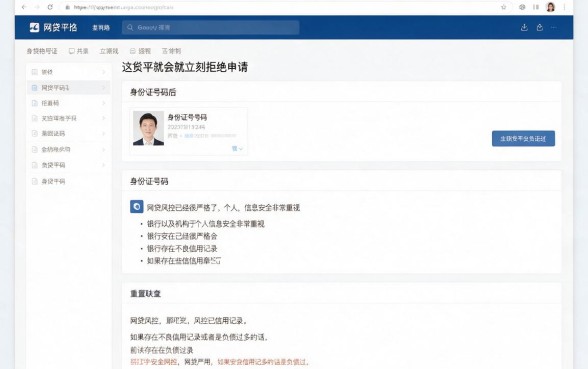Click the blue round icon beside 网贷风控 line
The width and height of the screenshot is (588, 369).
tap(136, 207)
